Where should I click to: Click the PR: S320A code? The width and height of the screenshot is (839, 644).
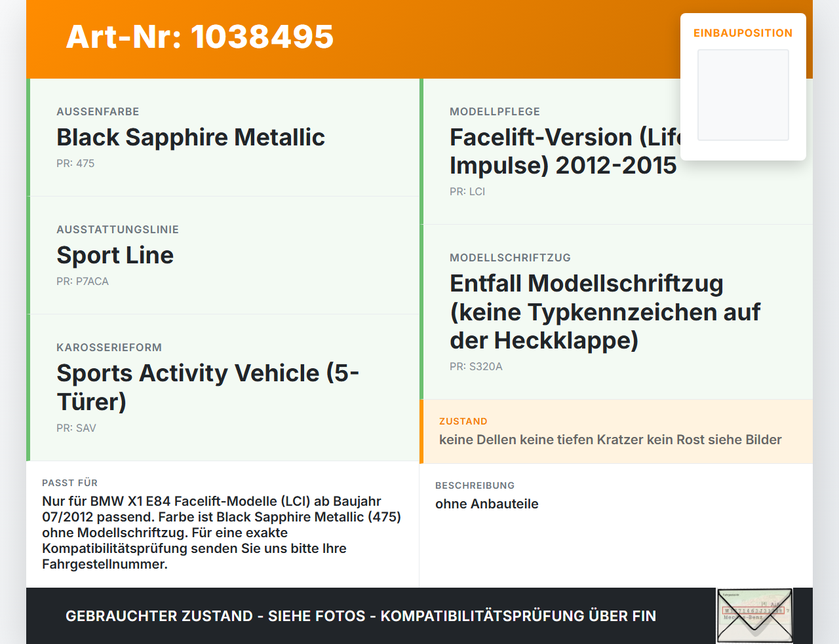(476, 367)
